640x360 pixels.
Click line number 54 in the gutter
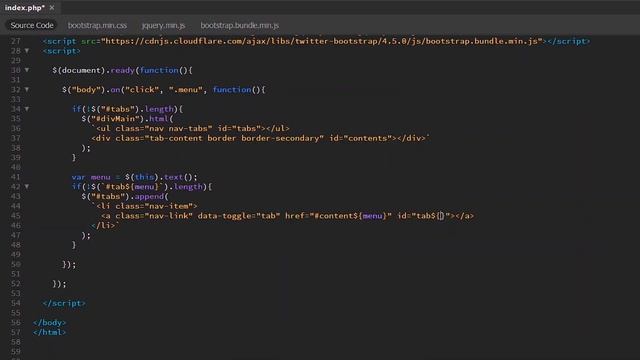click(16, 303)
